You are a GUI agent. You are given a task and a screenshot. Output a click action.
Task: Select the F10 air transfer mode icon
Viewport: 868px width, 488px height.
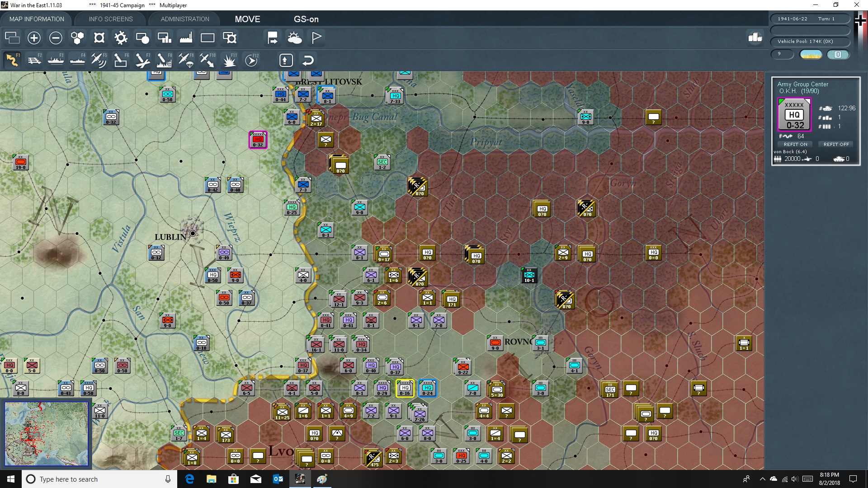[208, 60]
